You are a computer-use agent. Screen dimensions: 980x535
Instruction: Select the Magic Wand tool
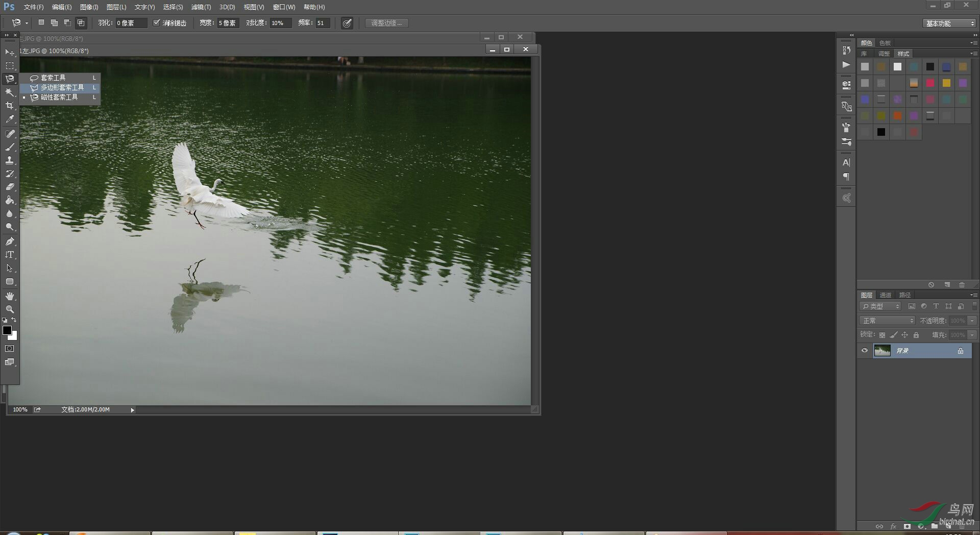pyautogui.click(x=10, y=92)
